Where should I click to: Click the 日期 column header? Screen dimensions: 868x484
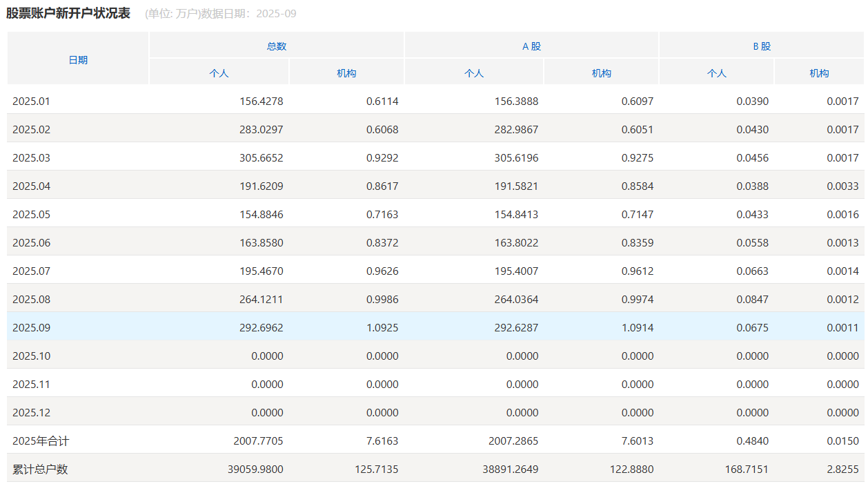78,60
